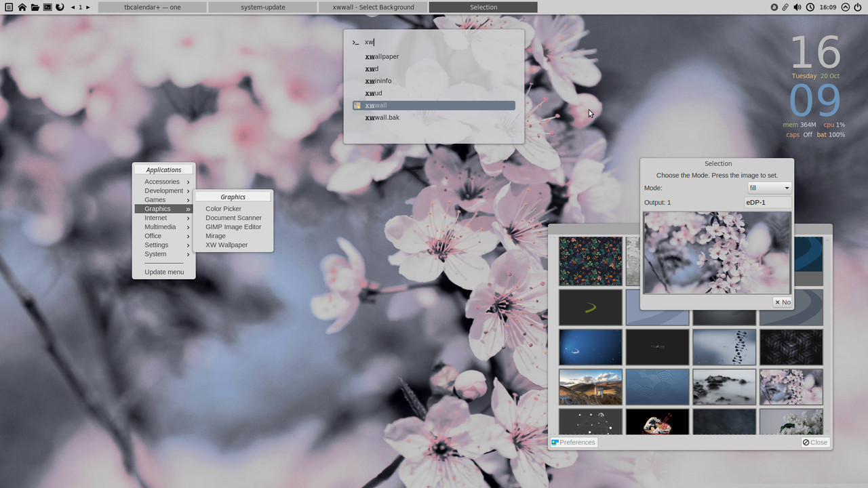Viewport: 868px width, 488px height.
Task: Click Update menu in Applications menu
Action: coord(163,272)
